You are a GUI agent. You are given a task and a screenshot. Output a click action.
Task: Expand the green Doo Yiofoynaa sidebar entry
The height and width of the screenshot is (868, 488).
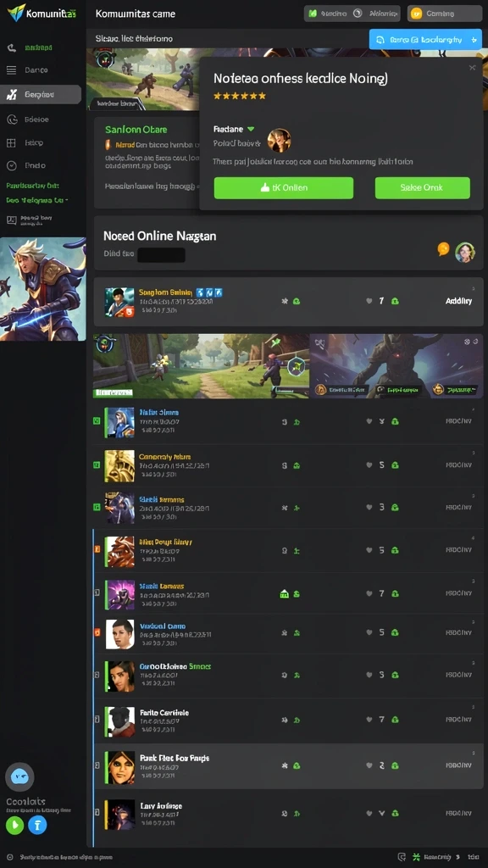[x=37, y=200]
